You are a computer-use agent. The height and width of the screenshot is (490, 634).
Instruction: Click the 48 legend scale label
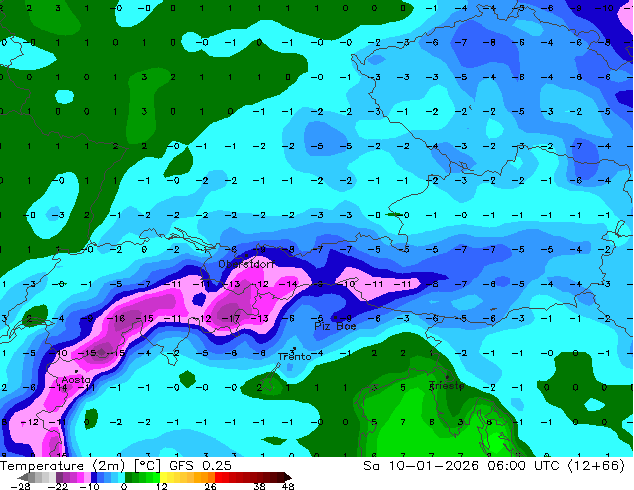pyautogui.click(x=288, y=486)
